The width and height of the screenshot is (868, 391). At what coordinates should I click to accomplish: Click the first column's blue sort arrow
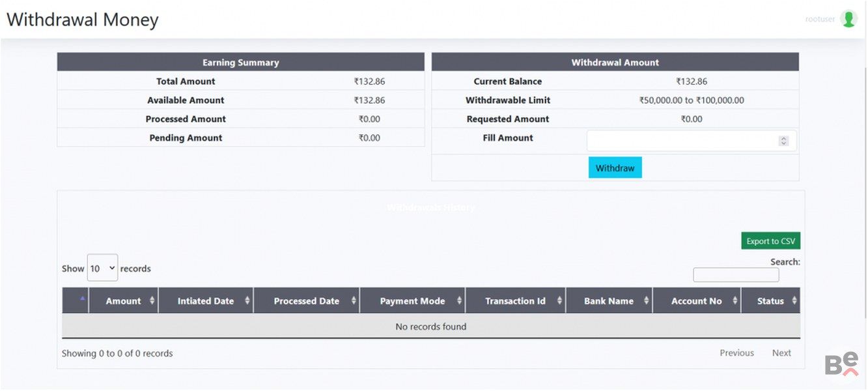pyautogui.click(x=83, y=298)
